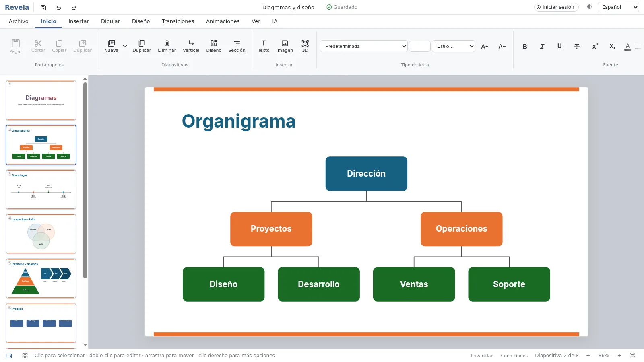Screen dimensions: 644x362
Task: Open the Condiciones link
Action: (514, 356)
